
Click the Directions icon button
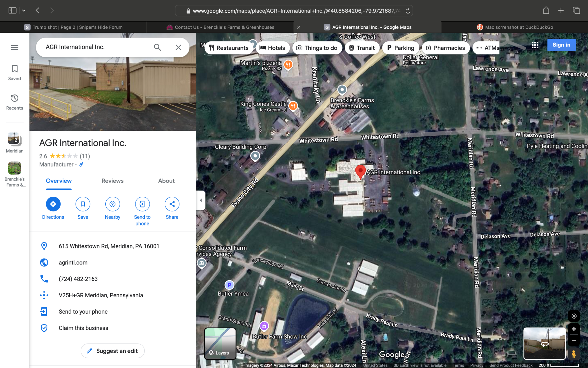(53, 204)
